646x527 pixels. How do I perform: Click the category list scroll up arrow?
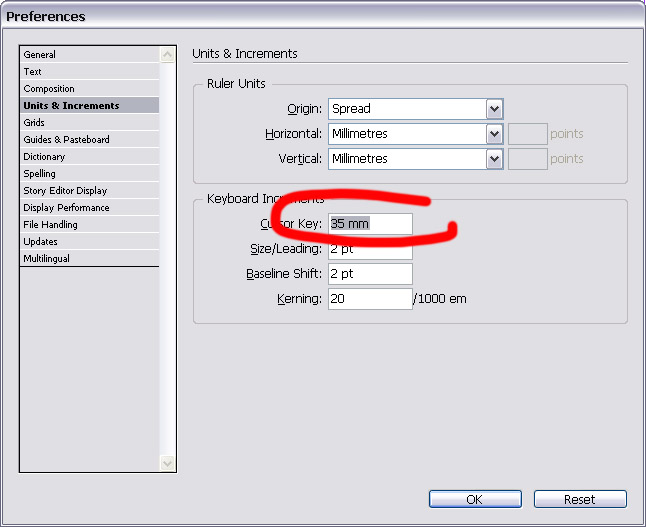(x=167, y=55)
